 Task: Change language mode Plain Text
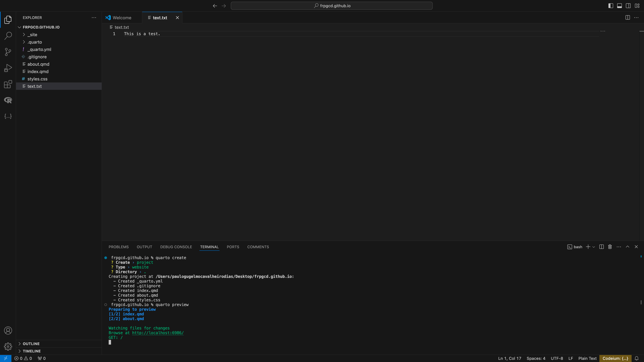587,358
